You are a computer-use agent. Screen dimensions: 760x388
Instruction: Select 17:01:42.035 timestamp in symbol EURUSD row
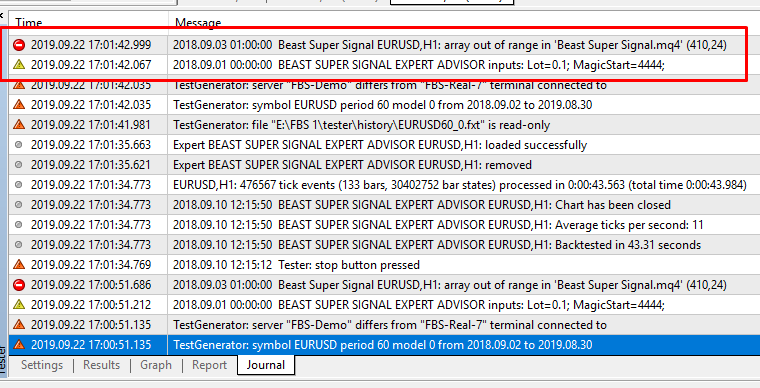tap(91, 105)
